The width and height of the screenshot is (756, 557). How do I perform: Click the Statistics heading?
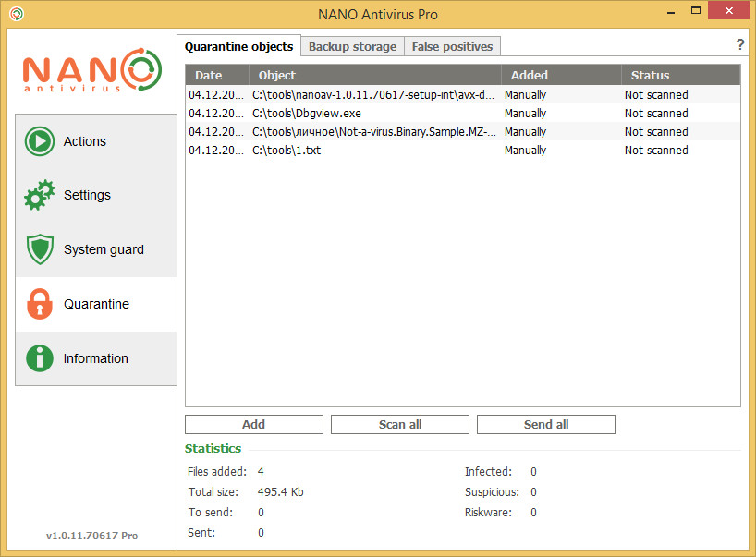point(213,449)
